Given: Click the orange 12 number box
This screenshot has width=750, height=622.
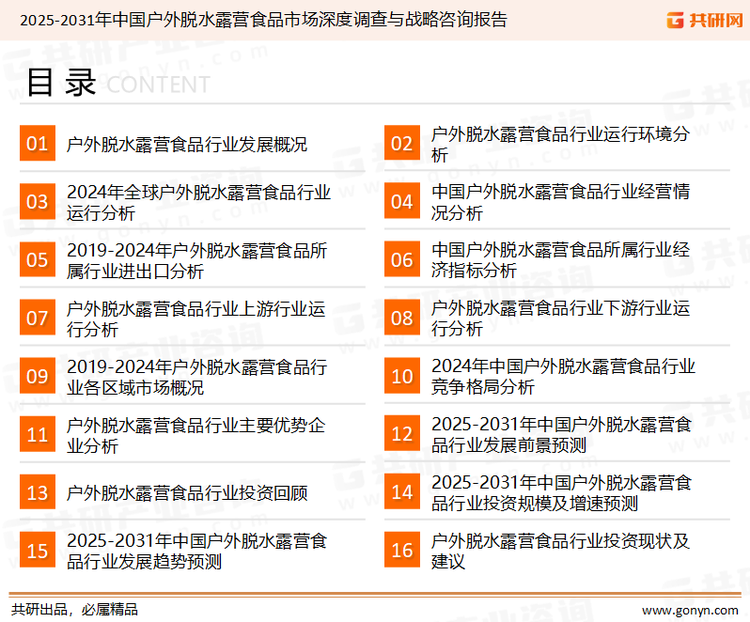Looking at the screenshot, I should click(402, 434).
